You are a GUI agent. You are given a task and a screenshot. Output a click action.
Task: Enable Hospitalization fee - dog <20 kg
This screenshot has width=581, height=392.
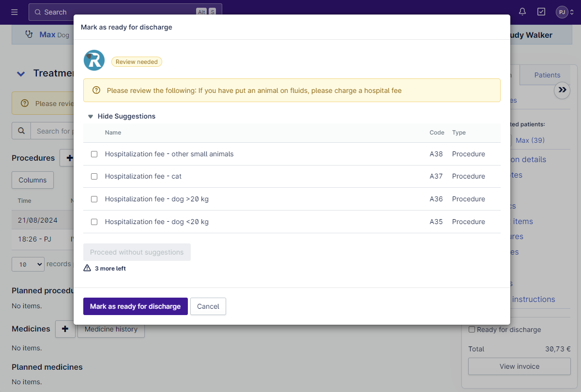click(94, 222)
